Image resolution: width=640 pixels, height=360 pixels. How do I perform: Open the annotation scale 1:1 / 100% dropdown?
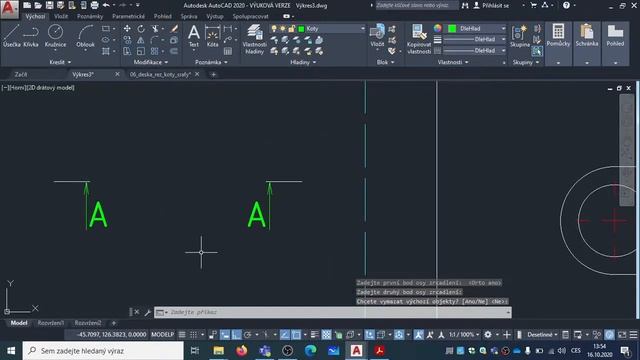[x=464, y=335]
